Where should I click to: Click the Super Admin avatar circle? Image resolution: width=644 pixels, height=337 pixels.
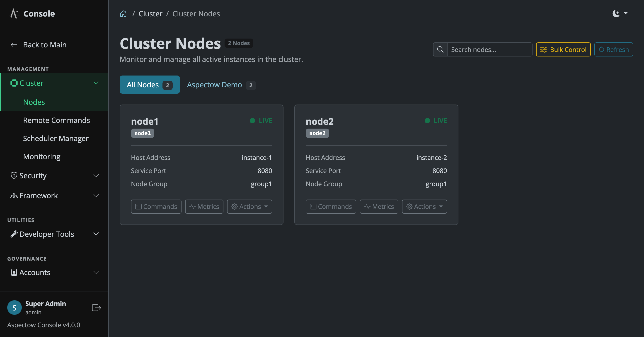click(15, 308)
